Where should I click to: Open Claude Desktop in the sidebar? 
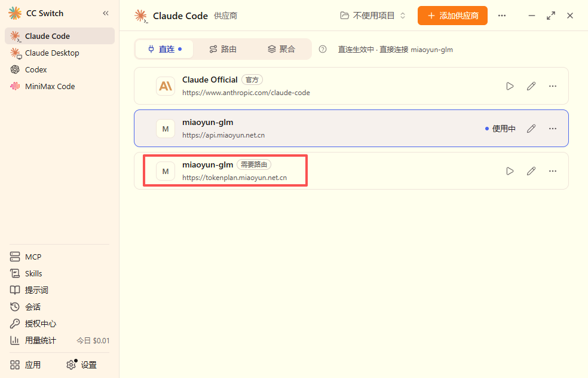tap(60, 53)
